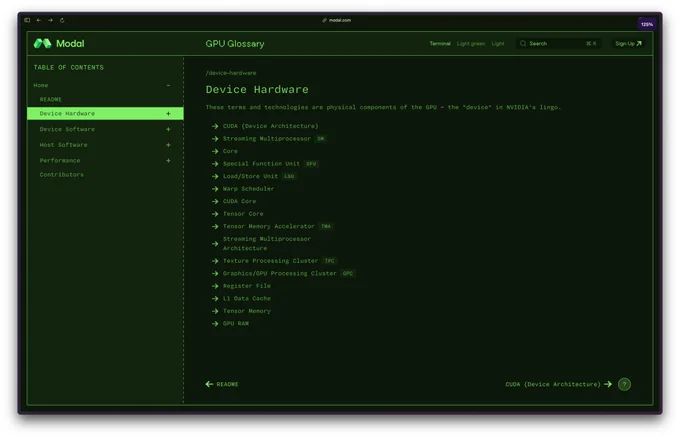The width and height of the screenshot is (680, 438).
Task: Open the Tensor Core entry
Action: coord(243,214)
